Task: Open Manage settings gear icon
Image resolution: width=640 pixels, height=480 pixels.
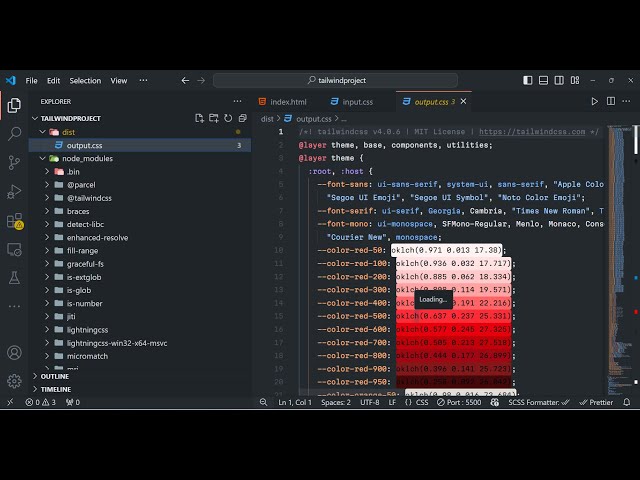Action: [x=14, y=381]
